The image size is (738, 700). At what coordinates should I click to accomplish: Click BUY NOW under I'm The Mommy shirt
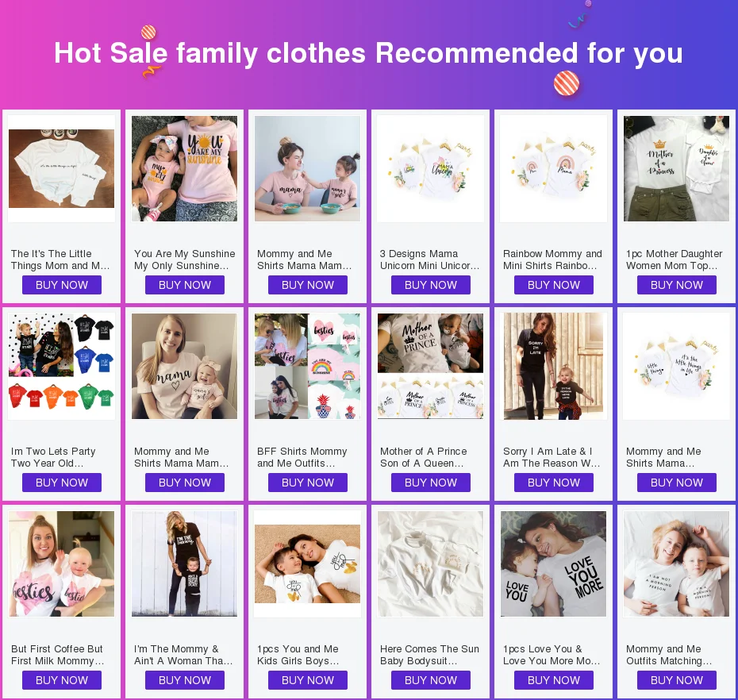pos(184,680)
